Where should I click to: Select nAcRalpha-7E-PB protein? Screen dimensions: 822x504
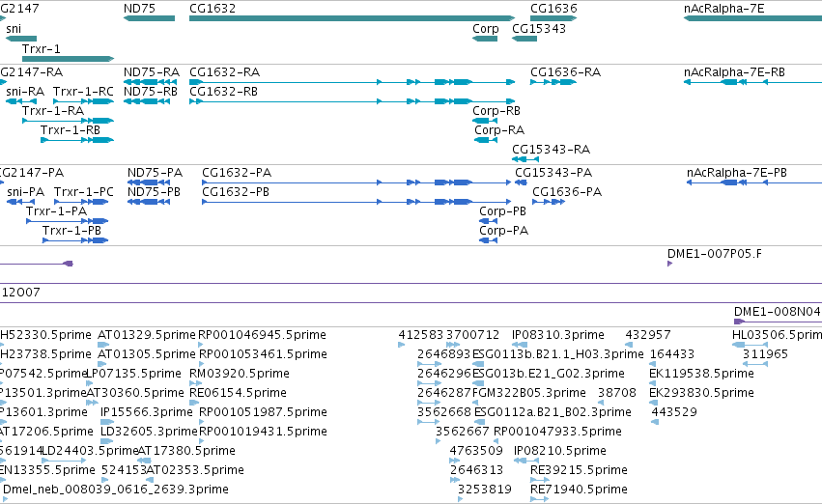(754, 182)
